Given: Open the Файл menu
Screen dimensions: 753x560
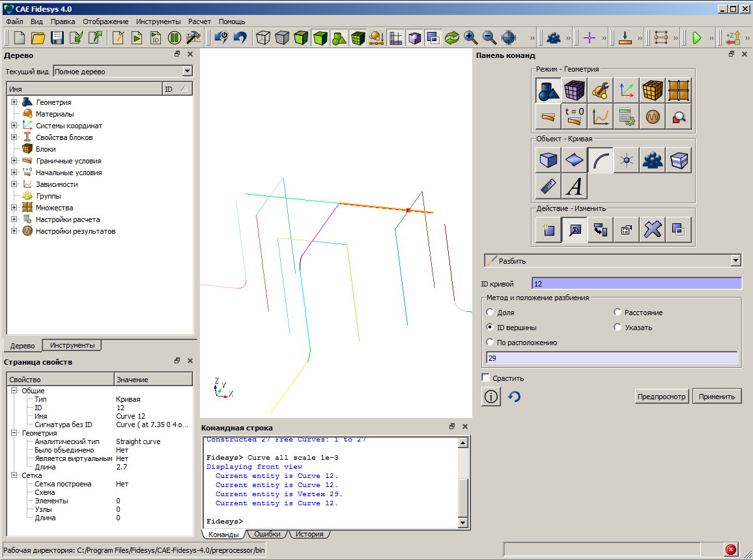Looking at the screenshot, I should [x=14, y=21].
